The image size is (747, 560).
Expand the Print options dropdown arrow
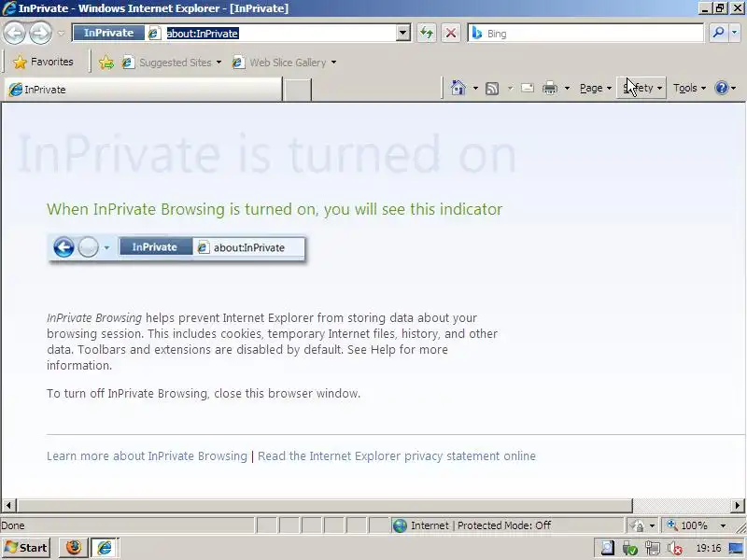(x=567, y=88)
